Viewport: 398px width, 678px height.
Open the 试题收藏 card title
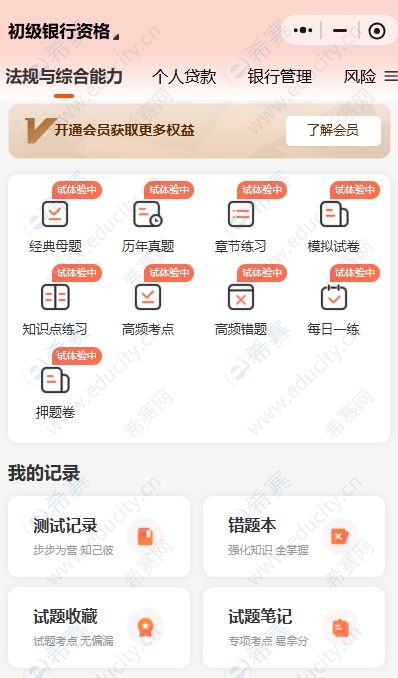65,616
